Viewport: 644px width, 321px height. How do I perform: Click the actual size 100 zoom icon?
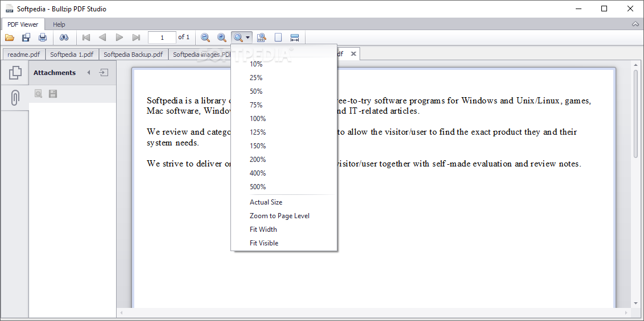point(262,37)
